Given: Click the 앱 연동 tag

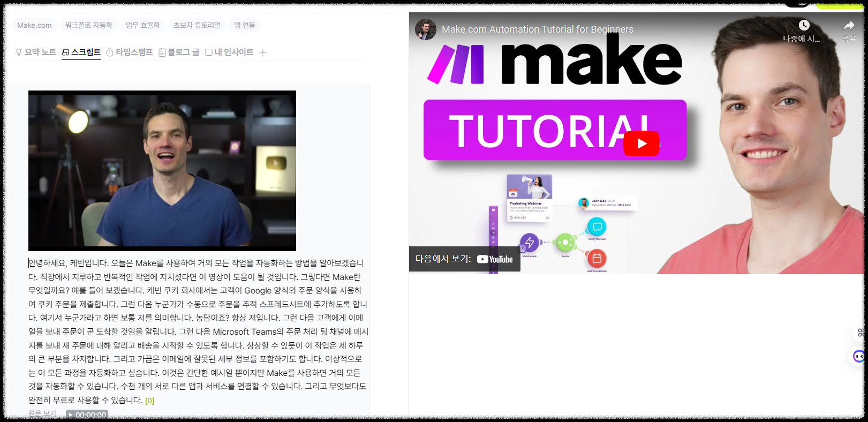Looking at the screenshot, I should pos(245,25).
